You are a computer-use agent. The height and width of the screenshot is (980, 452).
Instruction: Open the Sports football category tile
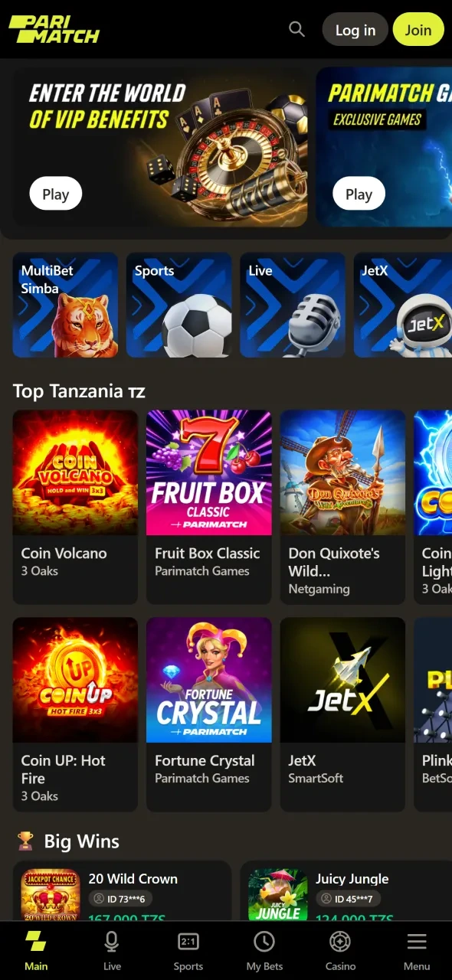tap(179, 305)
